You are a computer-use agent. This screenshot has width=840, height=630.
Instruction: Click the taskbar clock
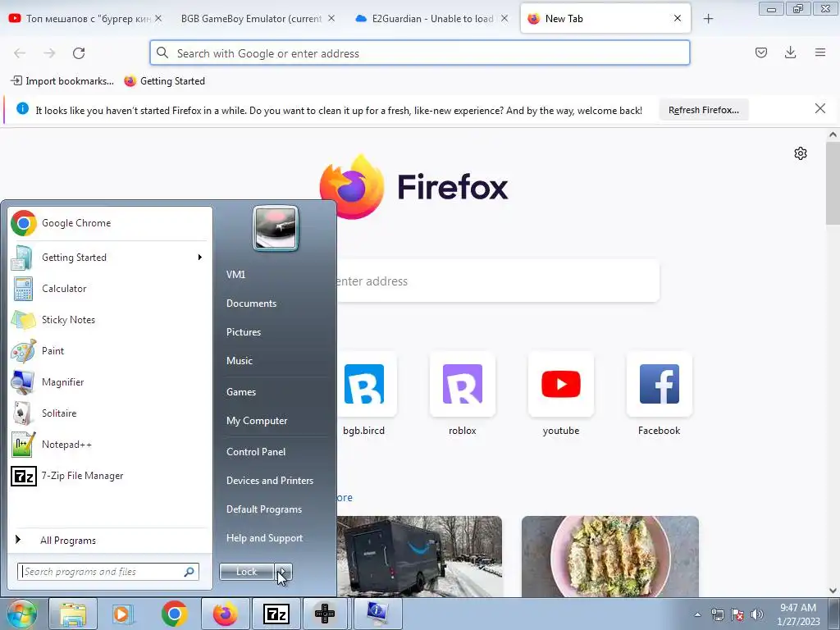coord(798,614)
